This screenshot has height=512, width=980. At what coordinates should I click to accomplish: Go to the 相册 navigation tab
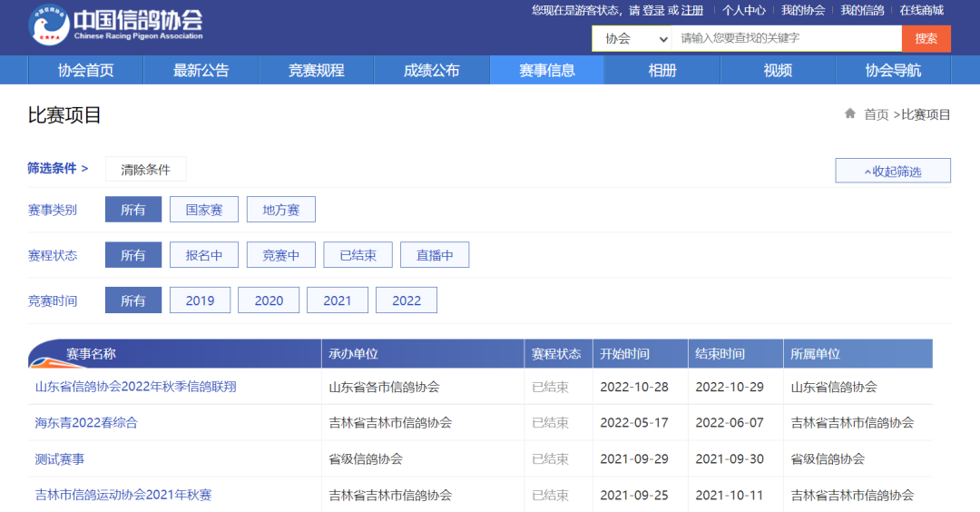[x=662, y=70]
